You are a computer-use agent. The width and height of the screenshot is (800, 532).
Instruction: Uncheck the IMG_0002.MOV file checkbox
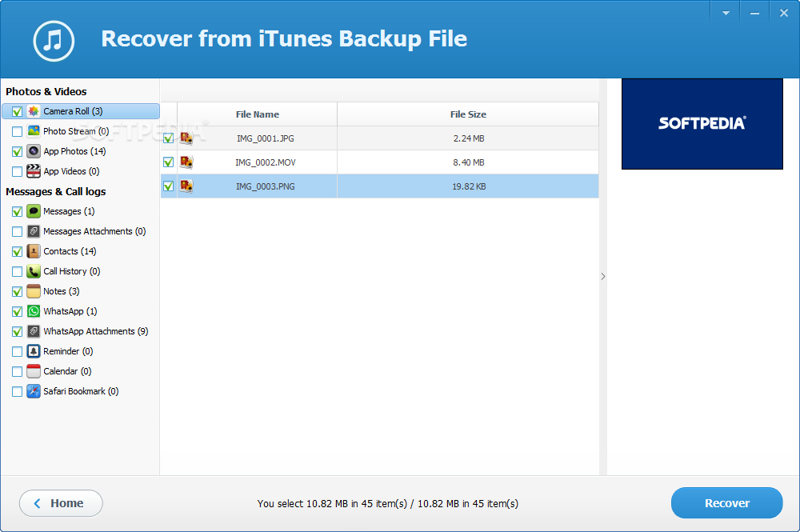tap(168, 162)
